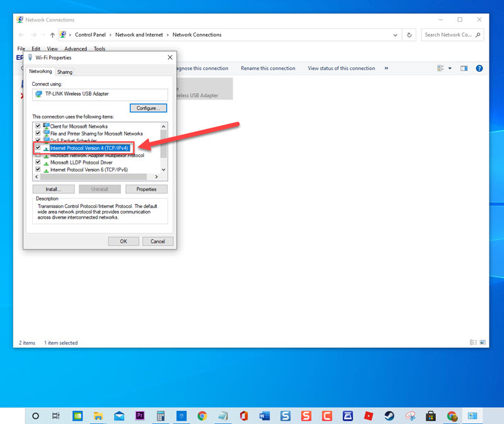Screen dimensions: 504x424
Task: Open Task View from the taskbar
Action: click(x=55, y=416)
